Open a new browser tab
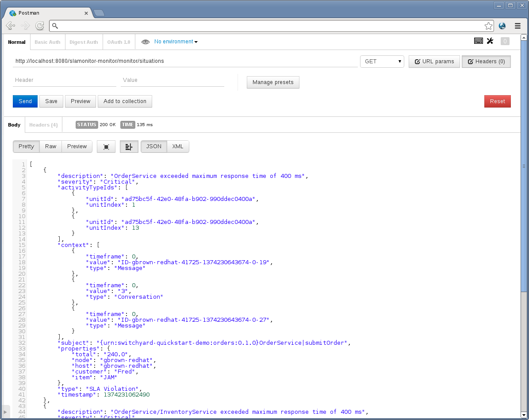The width and height of the screenshot is (529, 420). click(99, 13)
